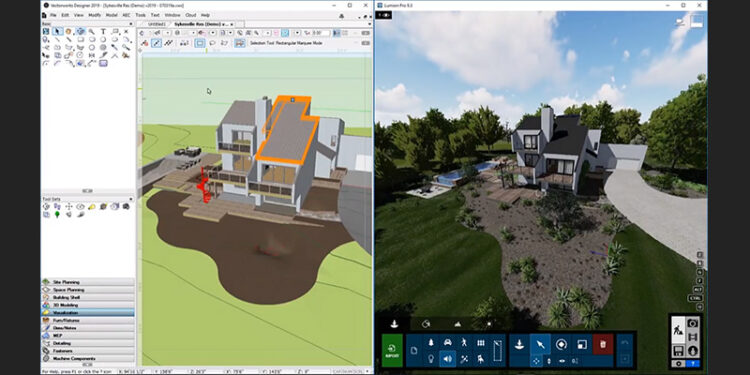Image resolution: width=750 pixels, height=375 pixels.
Task: Choose the Select arrow tool in Lumion
Action: [x=540, y=344]
